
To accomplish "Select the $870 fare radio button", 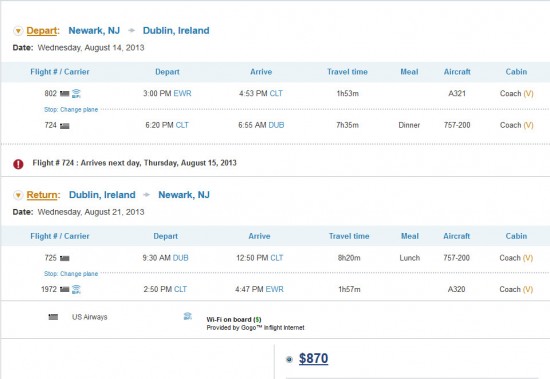I will point(289,359).
